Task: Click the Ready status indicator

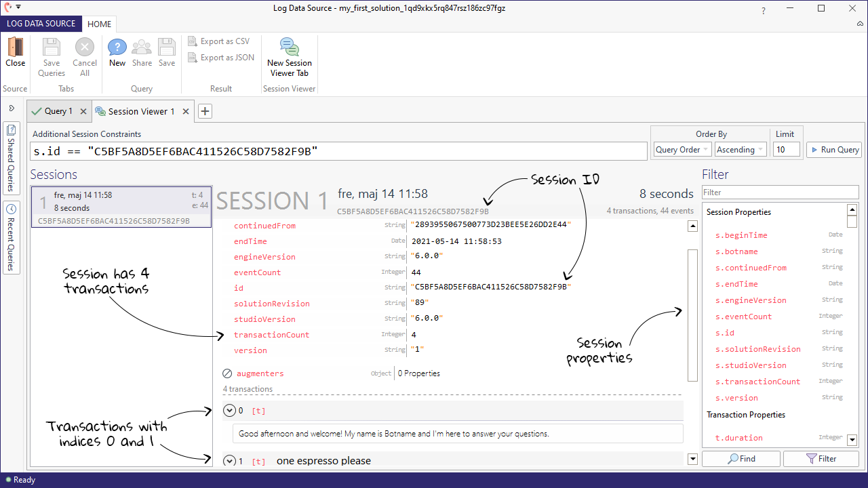Action: (x=20, y=480)
